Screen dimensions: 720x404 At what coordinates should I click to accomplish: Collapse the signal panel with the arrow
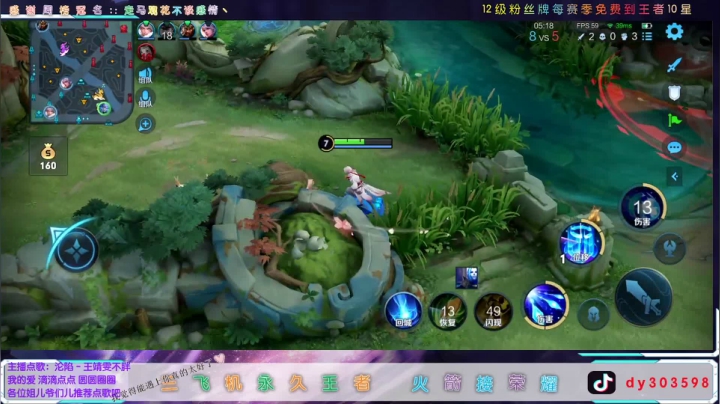coord(674,176)
